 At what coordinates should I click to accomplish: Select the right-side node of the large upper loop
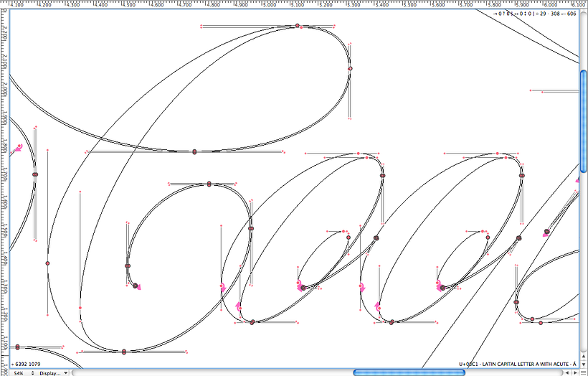pyautogui.click(x=350, y=69)
